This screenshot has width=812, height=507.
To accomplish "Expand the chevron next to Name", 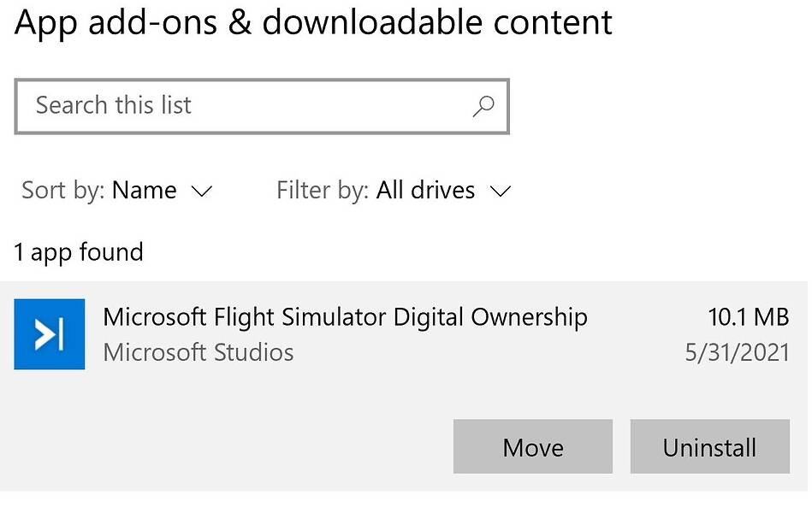I will pyautogui.click(x=201, y=192).
